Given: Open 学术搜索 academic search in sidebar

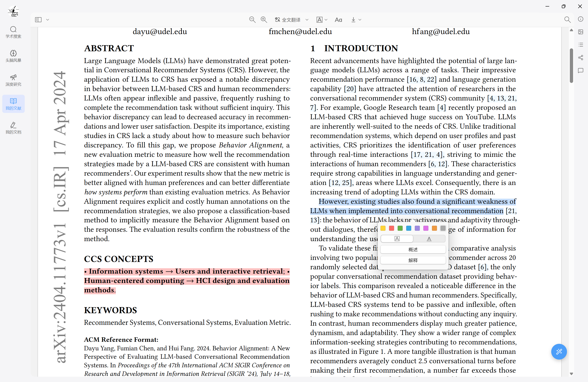Looking at the screenshot, I should 13,32.
